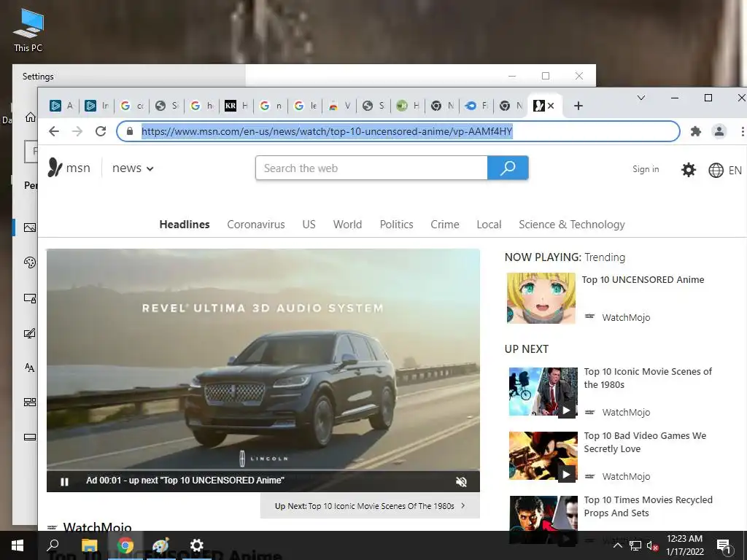Viewport: 747px width, 560px height.
Task: Open the Chrome profile avatar
Action: [719, 131]
